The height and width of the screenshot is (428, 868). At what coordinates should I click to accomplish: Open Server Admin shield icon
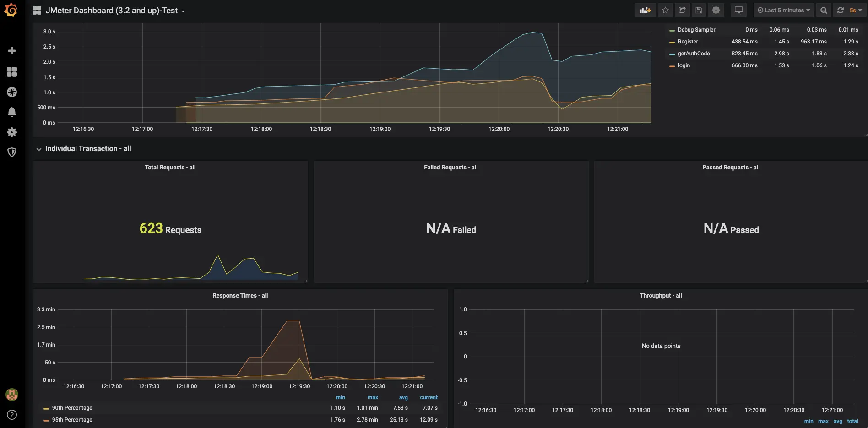click(x=12, y=152)
